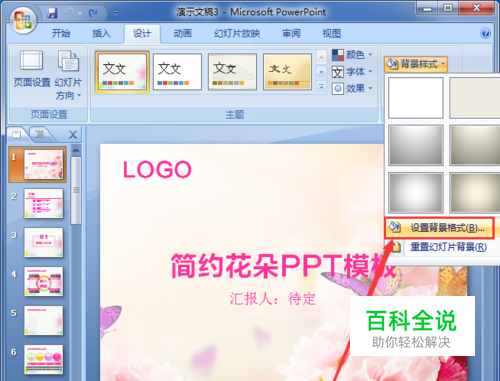The height and width of the screenshot is (381, 500).
Task: Choose the cream radial background in the third row
Action: (x=475, y=193)
